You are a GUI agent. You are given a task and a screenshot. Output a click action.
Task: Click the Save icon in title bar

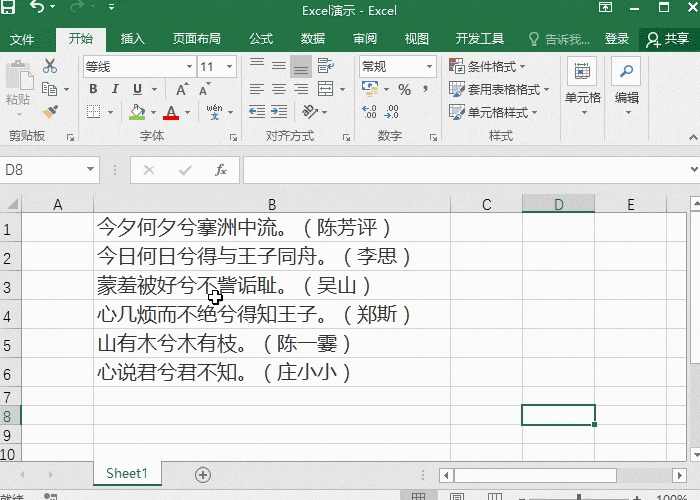[x=8, y=6]
